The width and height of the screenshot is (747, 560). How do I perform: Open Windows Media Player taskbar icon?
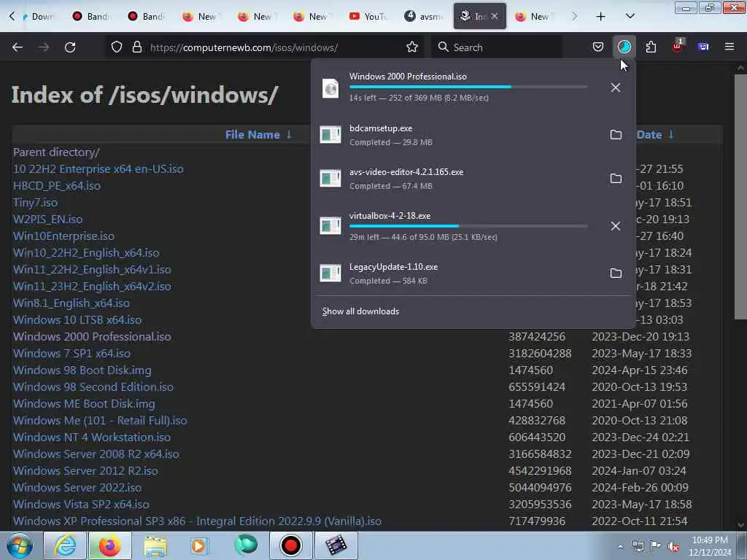199,545
